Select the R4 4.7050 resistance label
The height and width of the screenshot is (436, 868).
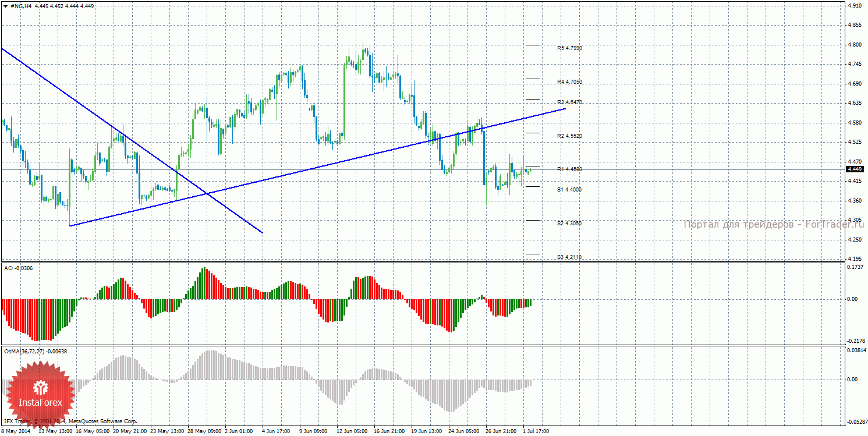pyautogui.click(x=569, y=82)
